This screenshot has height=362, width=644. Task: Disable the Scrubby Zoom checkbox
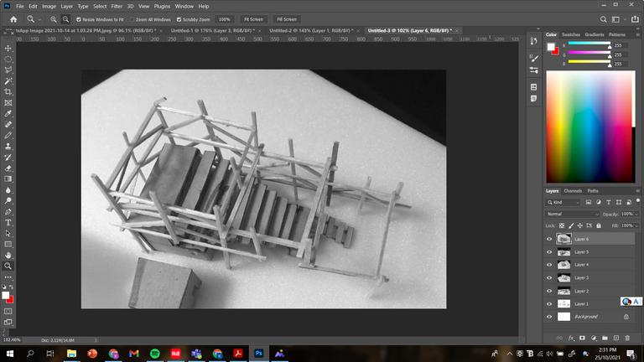(x=179, y=19)
